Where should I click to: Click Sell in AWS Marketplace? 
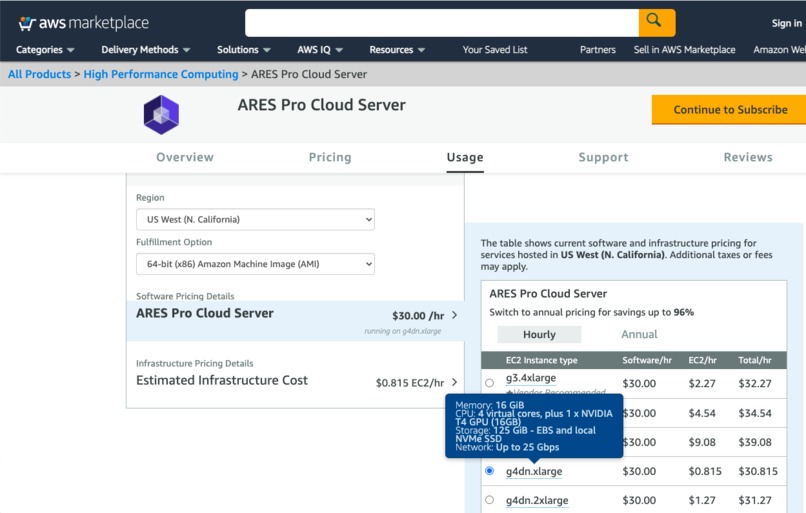[684, 50]
